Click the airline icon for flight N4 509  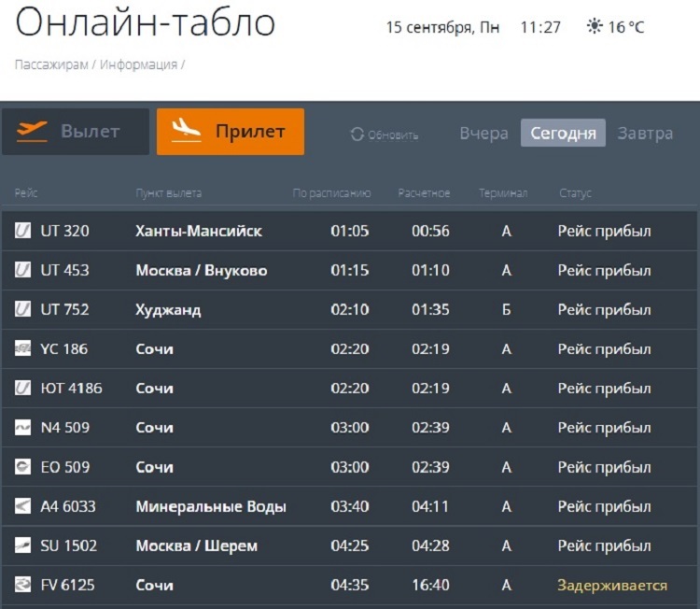(x=23, y=428)
